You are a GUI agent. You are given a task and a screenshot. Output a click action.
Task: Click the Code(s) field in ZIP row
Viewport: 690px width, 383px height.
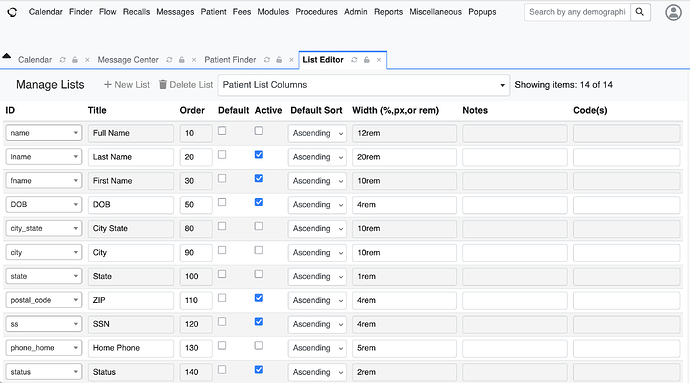(x=627, y=300)
